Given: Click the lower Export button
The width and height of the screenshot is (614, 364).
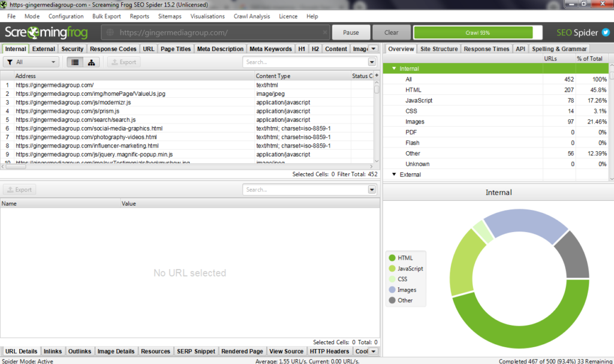Looking at the screenshot, I should [x=20, y=189].
